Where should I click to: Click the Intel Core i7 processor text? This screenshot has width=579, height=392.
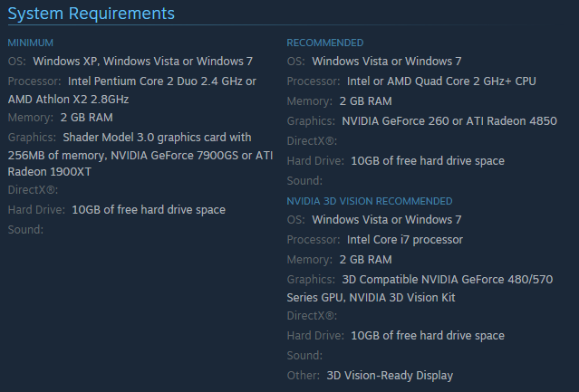(x=404, y=240)
